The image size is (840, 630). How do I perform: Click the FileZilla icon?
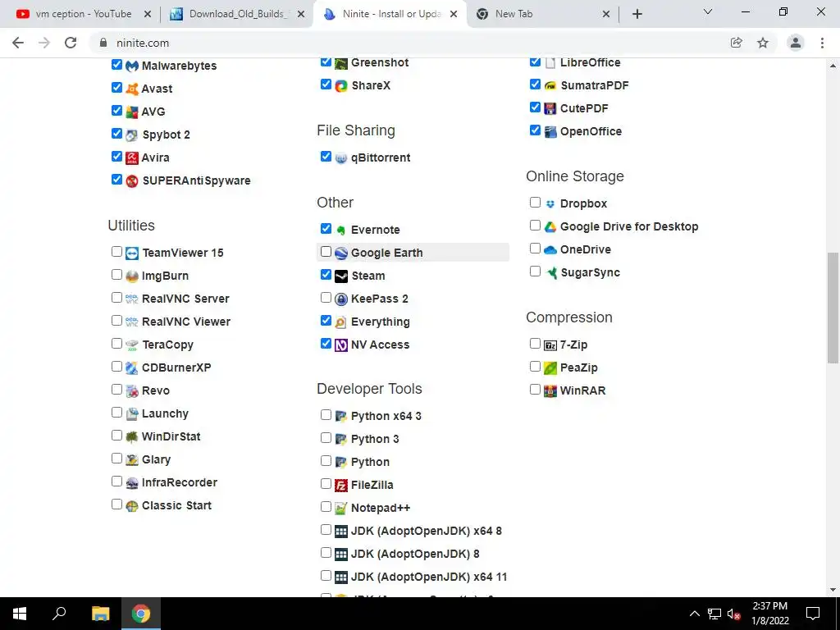pos(341,486)
